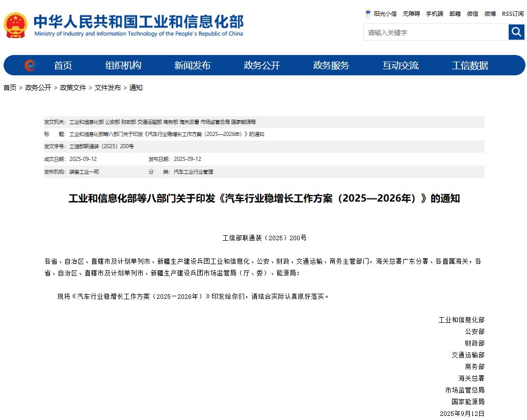The height and width of the screenshot is (420, 527).
Task: Click the ministry name title banner
Action: click(x=139, y=25)
